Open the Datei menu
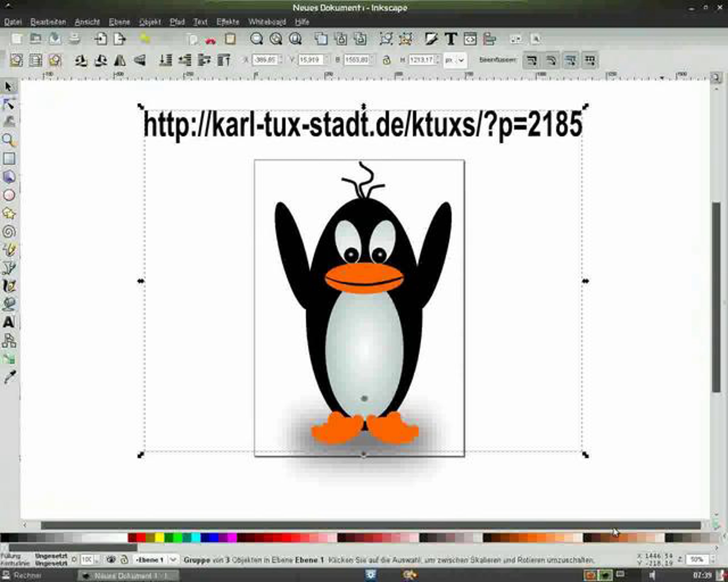Viewport: 728px width, 582px height. click(13, 22)
